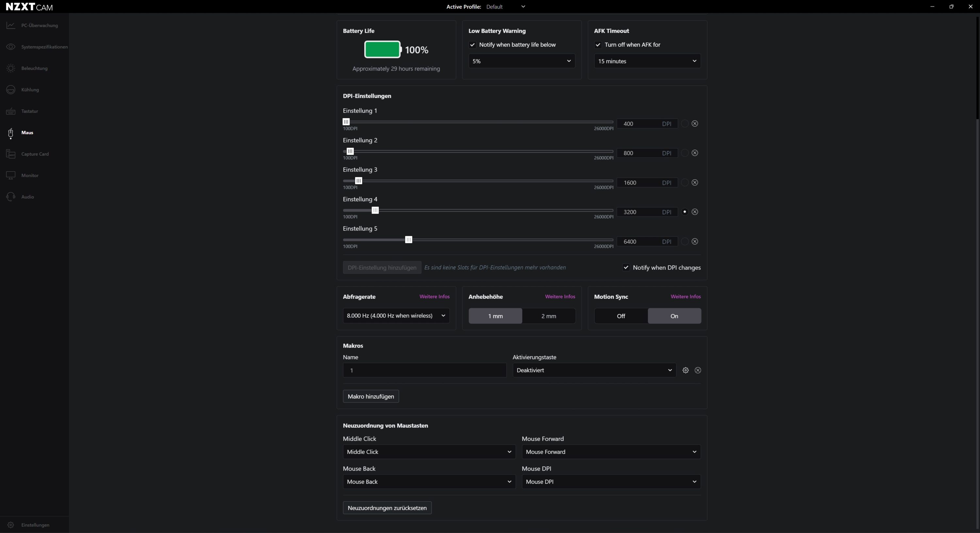The height and width of the screenshot is (533, 980).
Task: Open the Beleuchtung lighting icon
Action: tap(11, 69)
